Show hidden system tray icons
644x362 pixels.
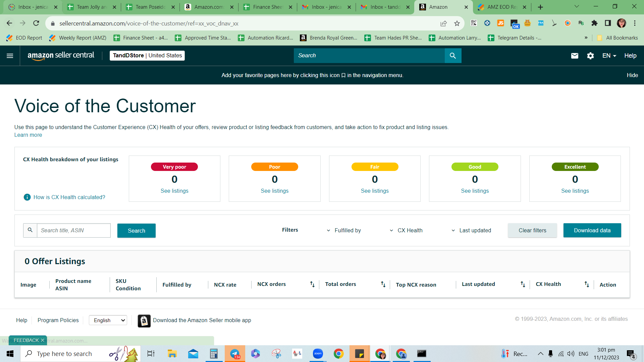click(540, 354)
